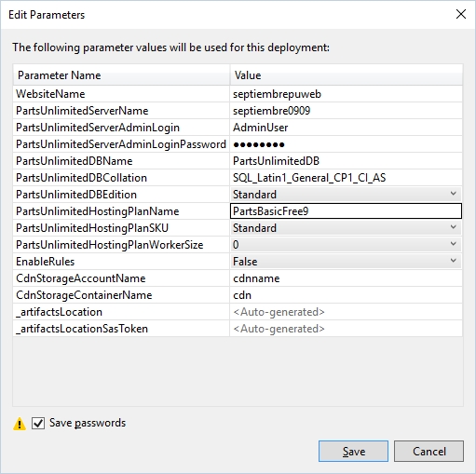476x474 pixels.
Task: Click the Cancel button
Action: point(428,451)
